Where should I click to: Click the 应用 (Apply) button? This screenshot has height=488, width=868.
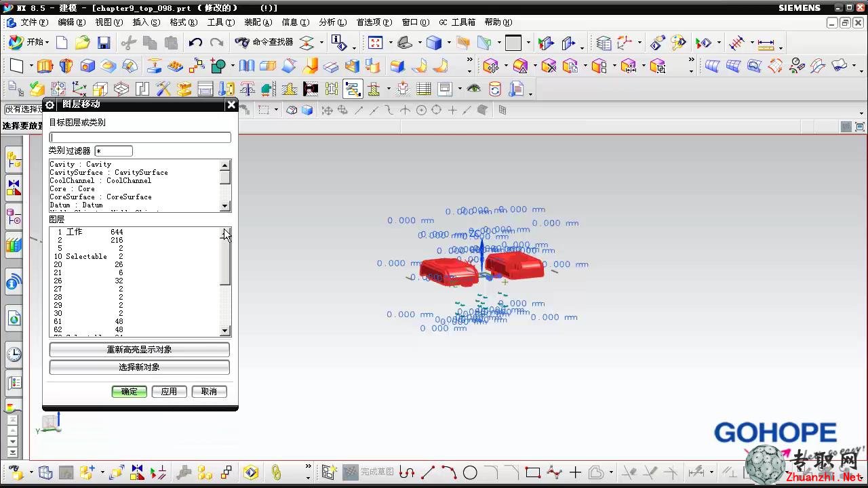[169, 392]
